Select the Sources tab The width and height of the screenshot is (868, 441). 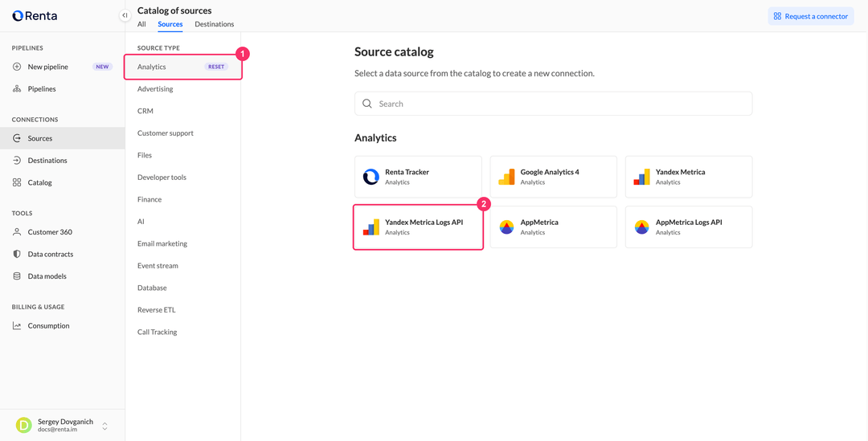click(170, 24)
